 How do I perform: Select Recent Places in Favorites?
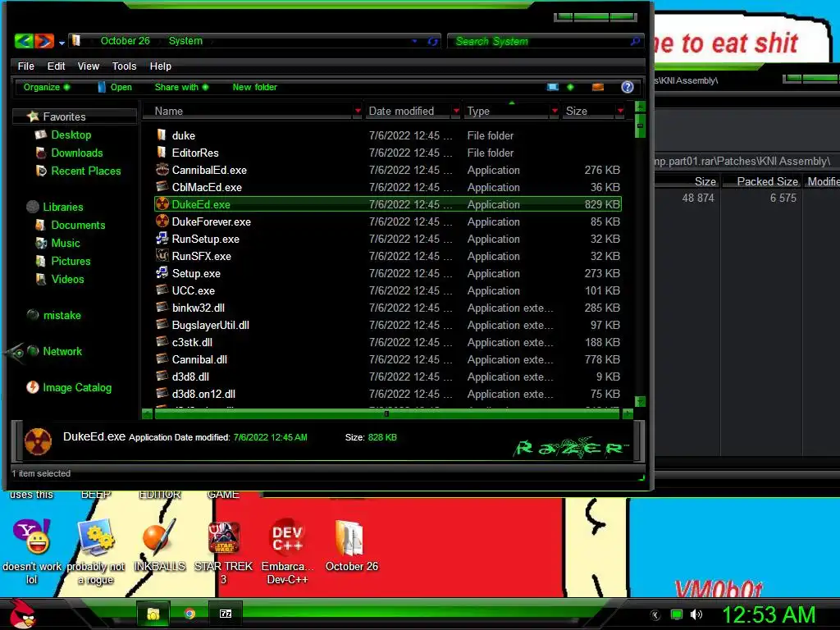(85, 171)
